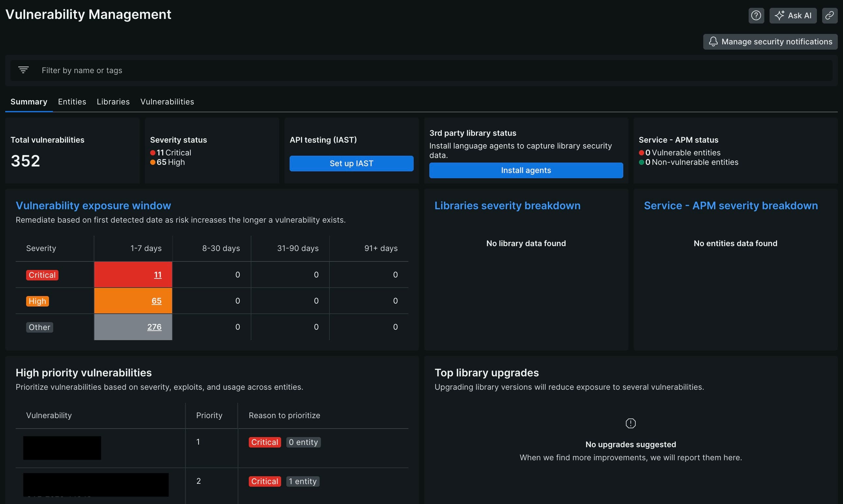
Task: Click the bell icon in Manage security notifications
Action: point(713,41)
